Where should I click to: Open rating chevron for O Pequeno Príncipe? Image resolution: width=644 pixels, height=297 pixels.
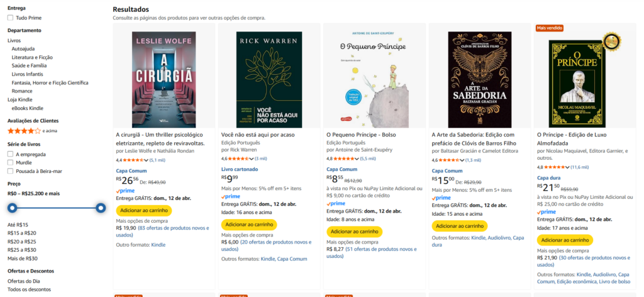[358, 159]
